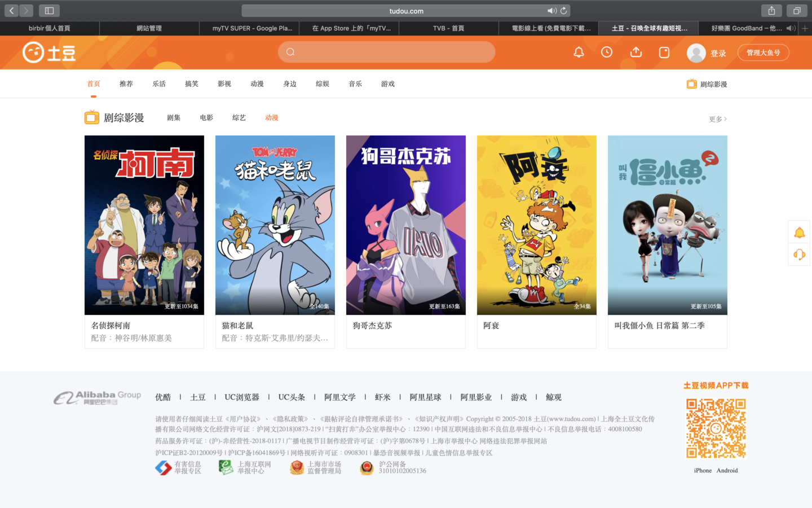Open the 推荐 navigation tab

[x=126, y=84]
